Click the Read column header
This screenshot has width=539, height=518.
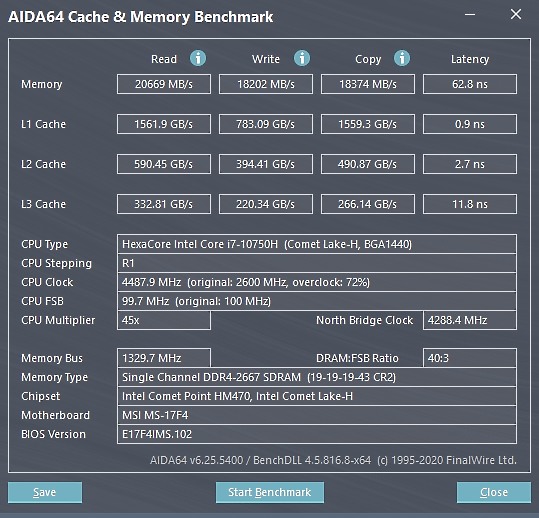pyautogui.click(x=164, y=59)
